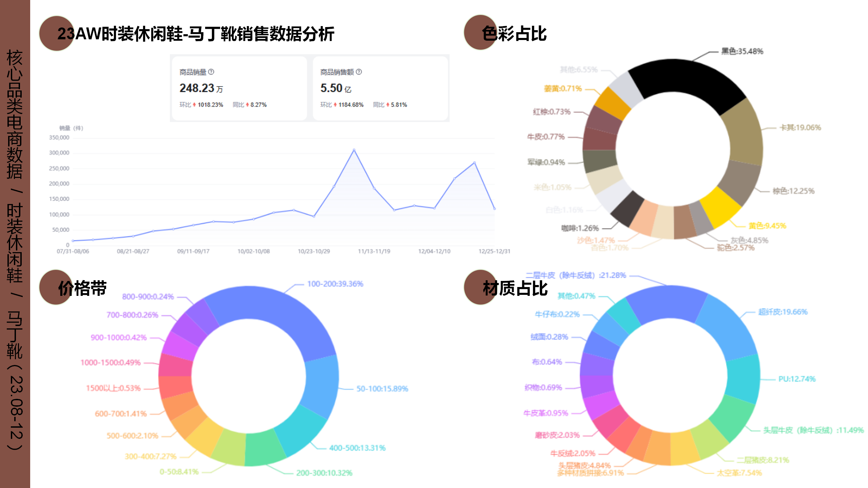The height and width of the screenshot is (488, 868).
Task: Click the 军绿:0.94% label
Action: pyautogui.click(x=546, y=162)
